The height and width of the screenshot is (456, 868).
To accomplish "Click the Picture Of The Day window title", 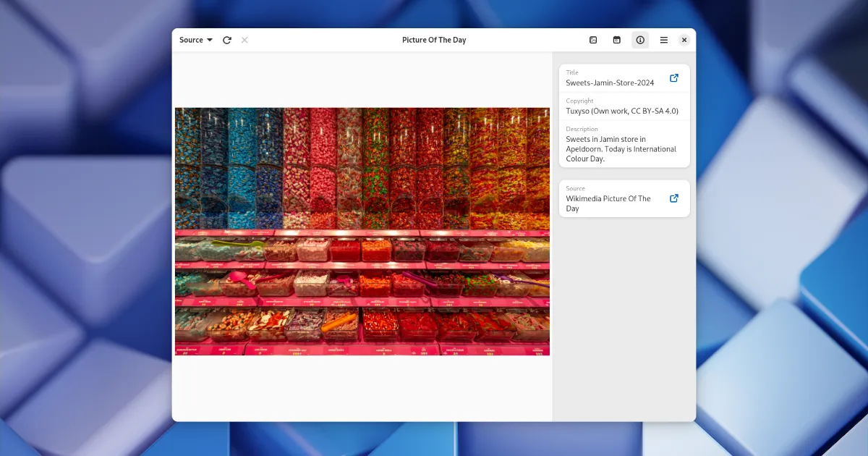I will coord(434,40).
